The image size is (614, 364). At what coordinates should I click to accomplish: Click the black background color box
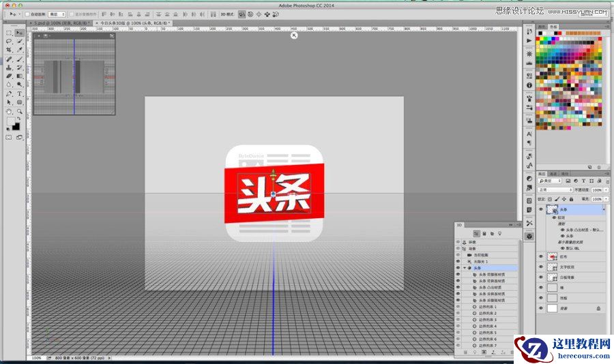[16, 126]
